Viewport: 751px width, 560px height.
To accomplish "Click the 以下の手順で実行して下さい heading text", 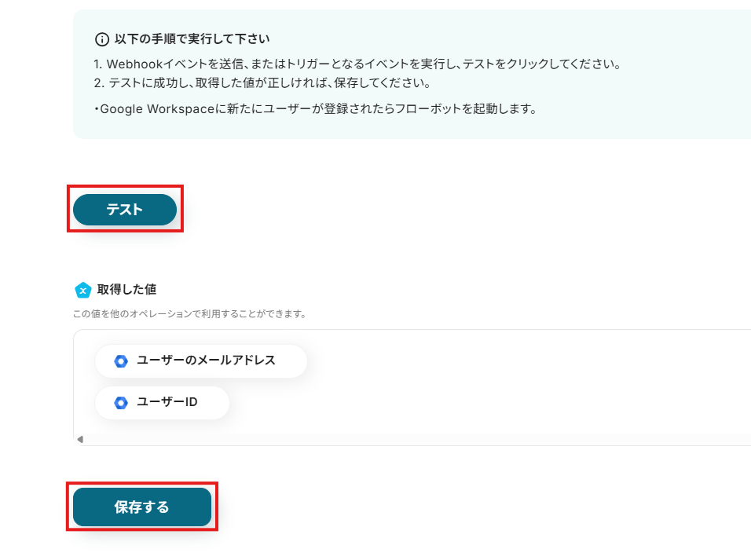I will (x=192, y=38).
